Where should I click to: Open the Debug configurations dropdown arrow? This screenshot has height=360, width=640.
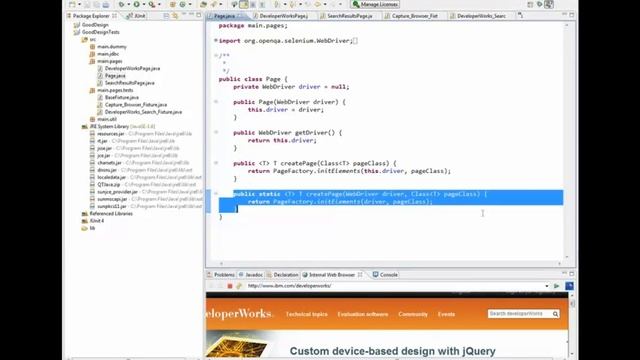click(x=128, y=4)
